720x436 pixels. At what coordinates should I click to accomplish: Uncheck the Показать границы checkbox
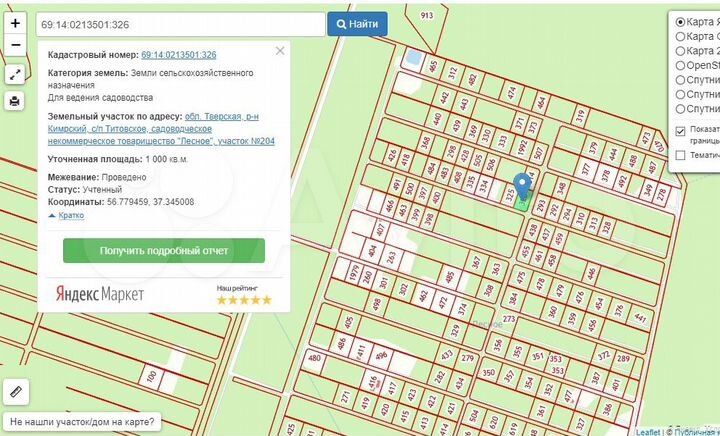point(681,132)
